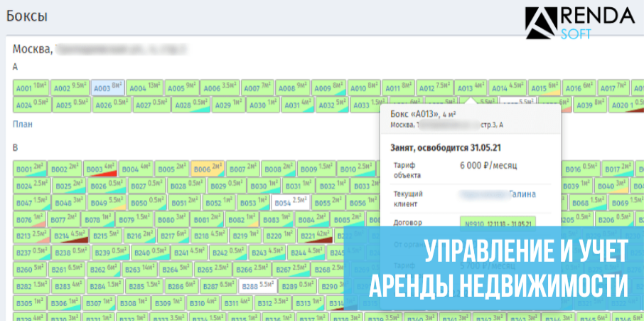
Task: Pick box B241 4.5м²
Action: (x=189, y=253)
